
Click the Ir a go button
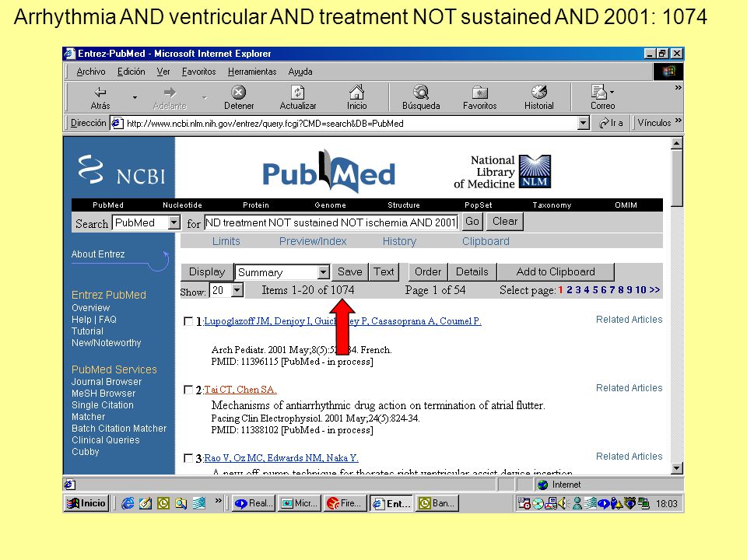coord(611,123)
